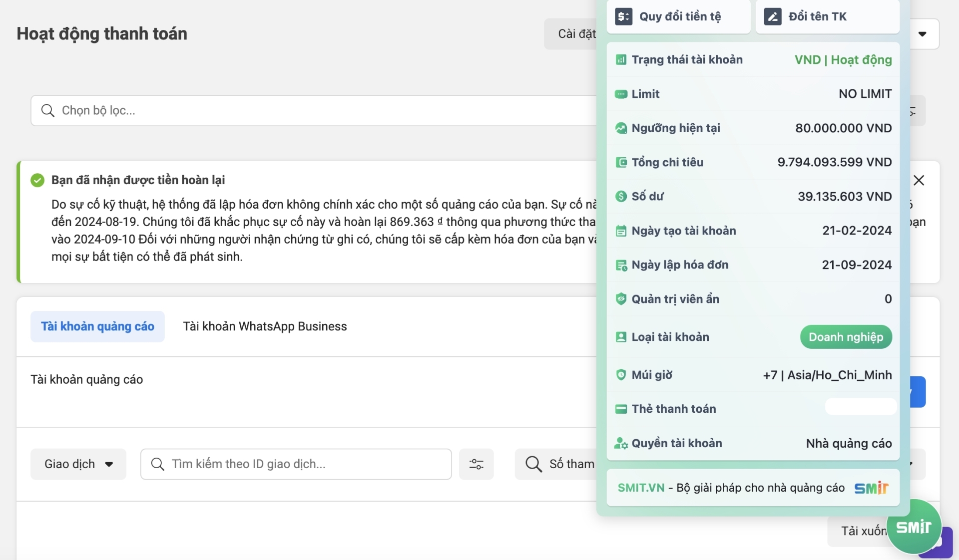Click the Số dư dollar coin icon
The width and height of the screenshot is (959, 560).
pyautogui.click(x=620, y=196)
